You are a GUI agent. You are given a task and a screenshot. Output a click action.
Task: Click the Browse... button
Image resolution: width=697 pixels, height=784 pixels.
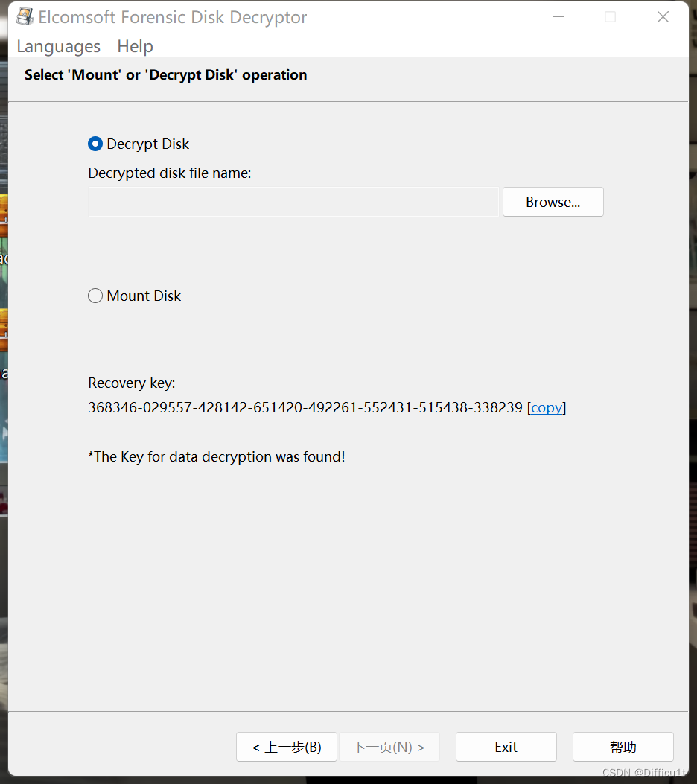pyautogui.click(x=553, y=202)
